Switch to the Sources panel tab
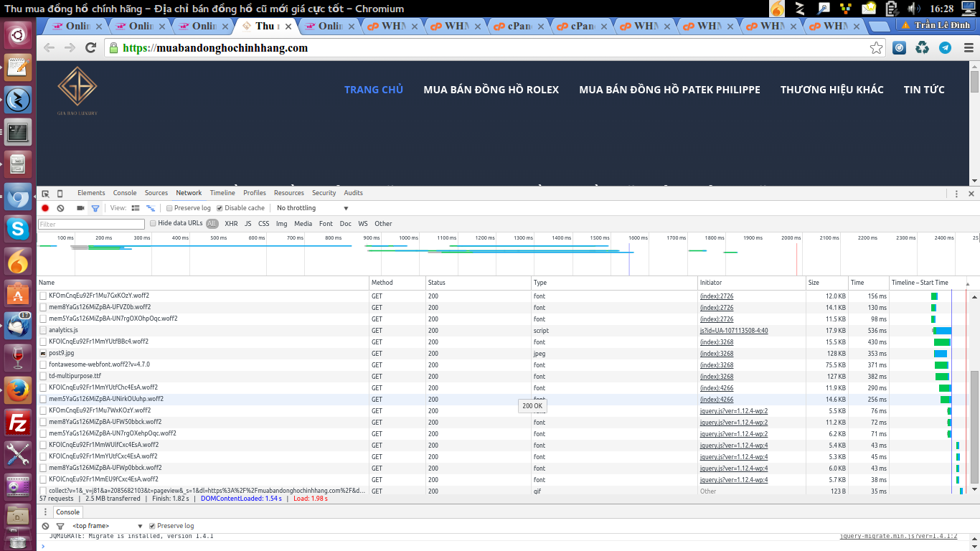The image size is (980, 551). pos(156,193)
